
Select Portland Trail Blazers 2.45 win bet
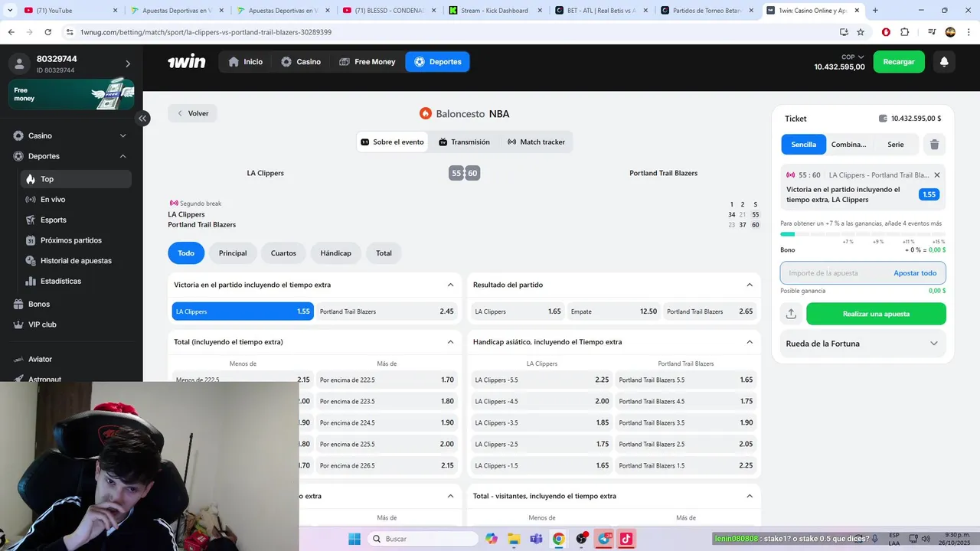[387, 311]
